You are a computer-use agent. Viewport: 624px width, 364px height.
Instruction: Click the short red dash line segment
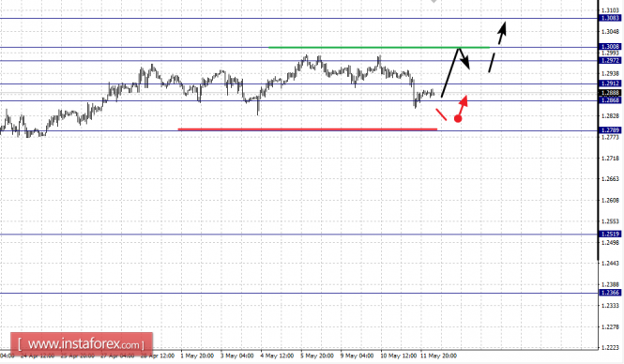tap(441, 114)
